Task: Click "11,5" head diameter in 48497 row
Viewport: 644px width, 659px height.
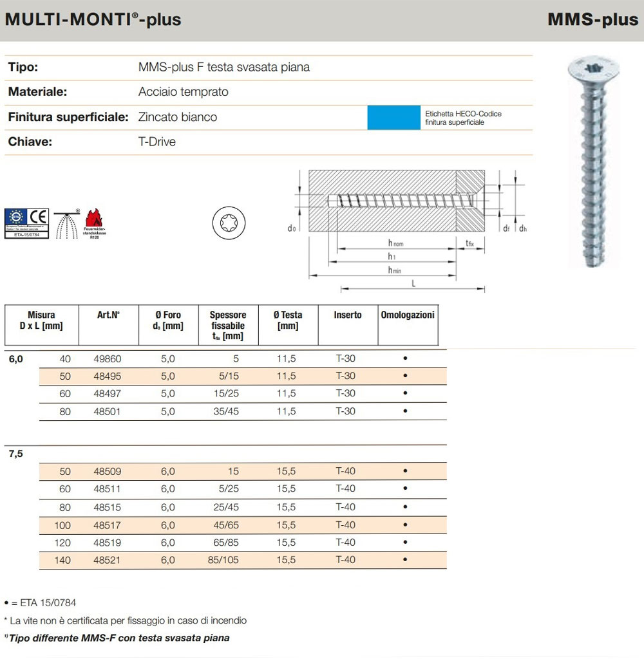Action: click(x=286, y=393)
